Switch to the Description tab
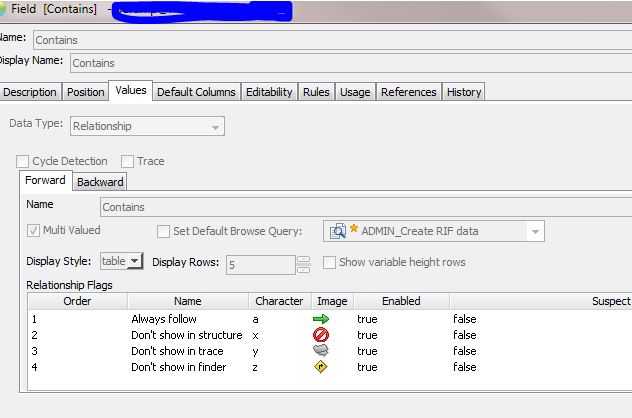 tap(30, 92)
